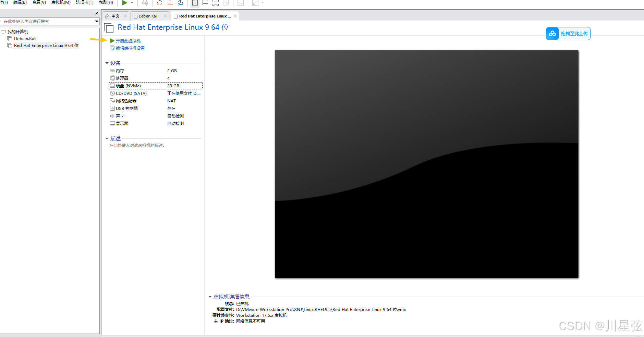The height and width of the screenshot is (337, 644).
Task: Click the USB 控制器 device row
Action: [x=155, y=108]
